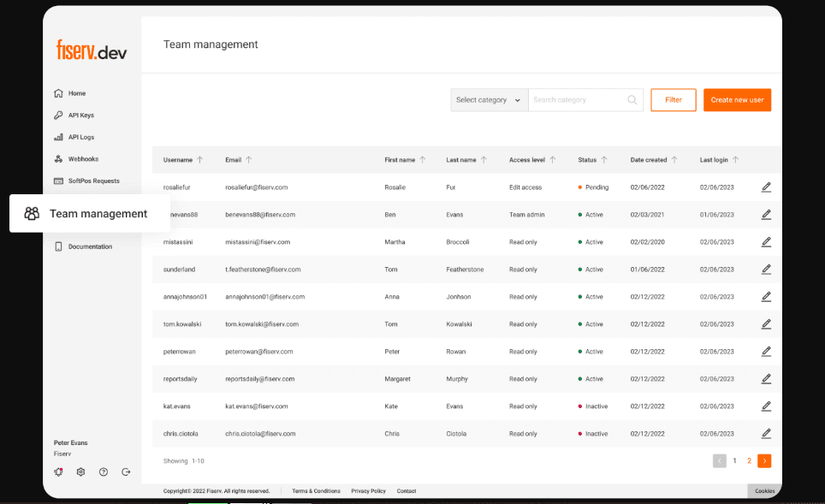The image size is (825, 504).
Task: Sort by Last login column arrow
Action: [735, 160]
